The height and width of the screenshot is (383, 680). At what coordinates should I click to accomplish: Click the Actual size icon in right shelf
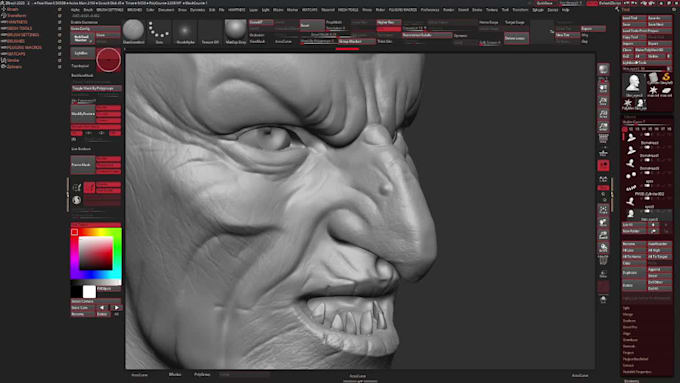(603, 114)
